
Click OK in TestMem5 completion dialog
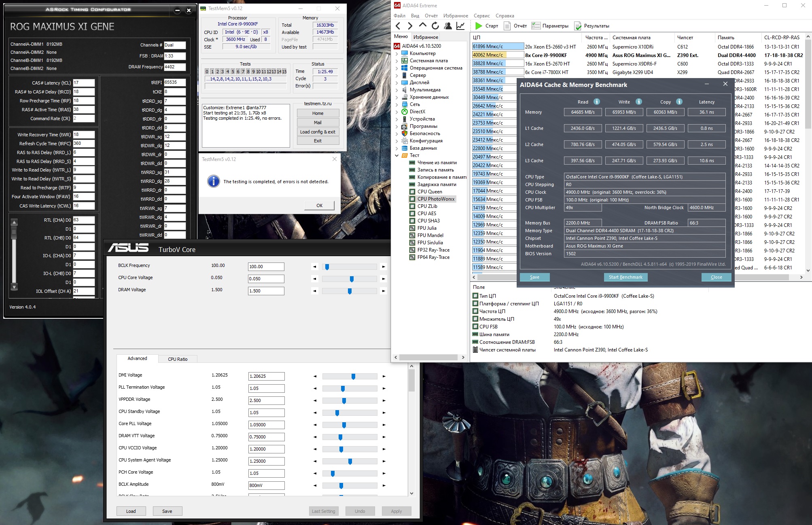(319, 205)
